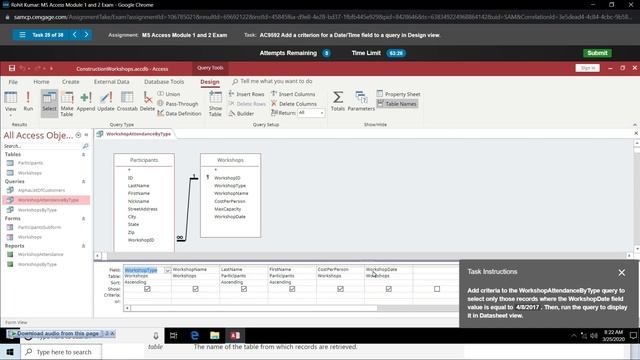Collapse the navigation pane with the shutter button
This screenshot has width=640, height=360.
(x=86, y=135)
